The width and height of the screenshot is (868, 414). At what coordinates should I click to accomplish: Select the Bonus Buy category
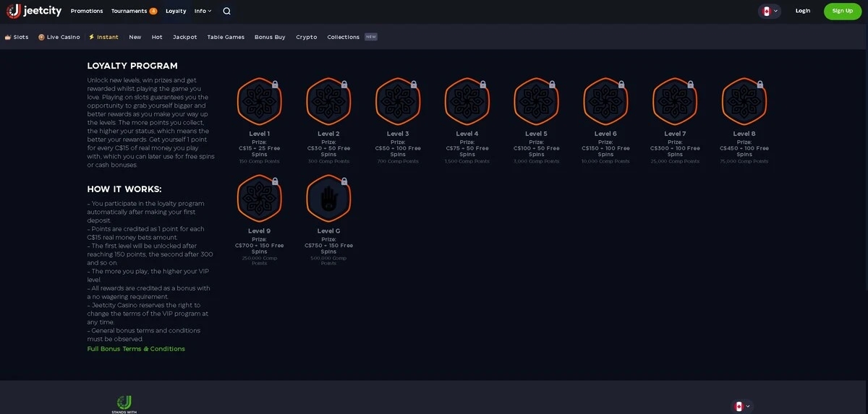(270, 37)
